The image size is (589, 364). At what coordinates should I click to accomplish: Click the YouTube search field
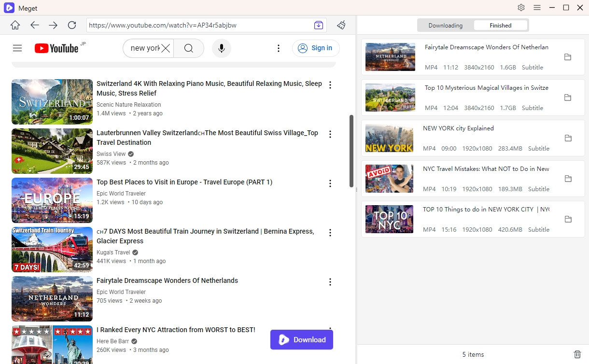[x=144, y=48]
